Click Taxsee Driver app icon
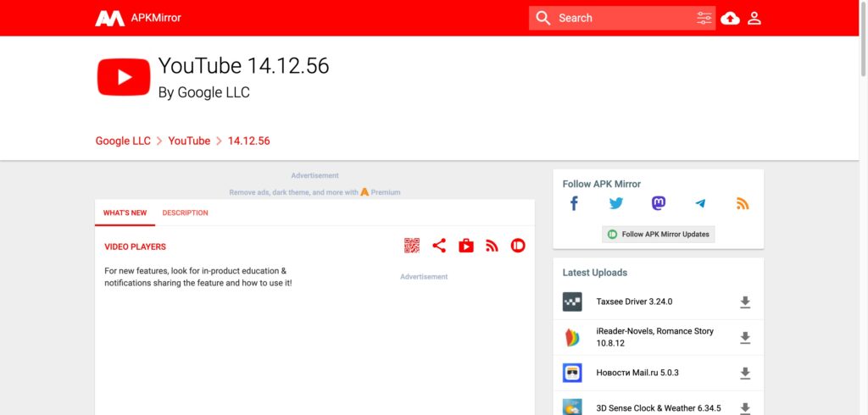The image size is (868, 415). (x=572, y=302)
